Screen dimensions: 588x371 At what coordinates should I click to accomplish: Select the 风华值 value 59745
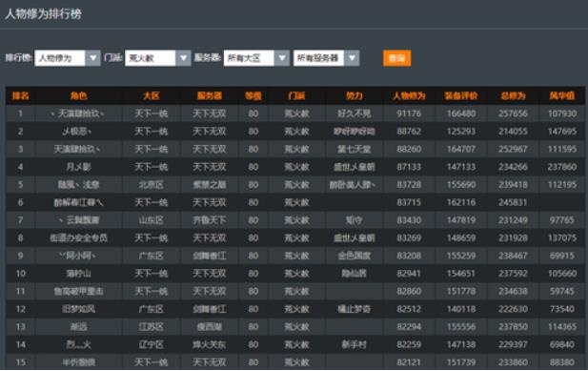(561, 292)
